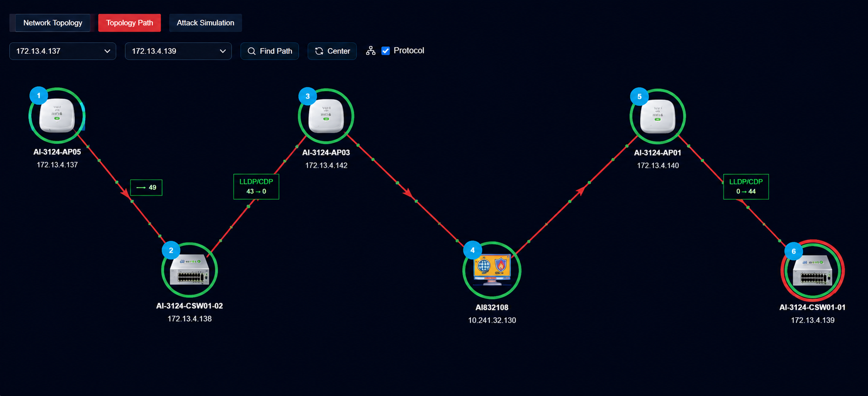Click the AI-3124-CSW01-02 device name label

tap(189, 306)
